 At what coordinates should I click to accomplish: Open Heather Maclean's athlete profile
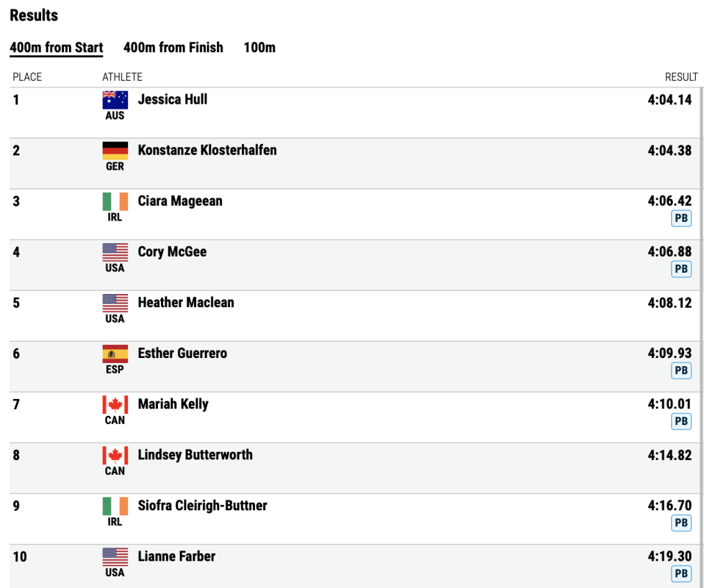tap(186, 302)
